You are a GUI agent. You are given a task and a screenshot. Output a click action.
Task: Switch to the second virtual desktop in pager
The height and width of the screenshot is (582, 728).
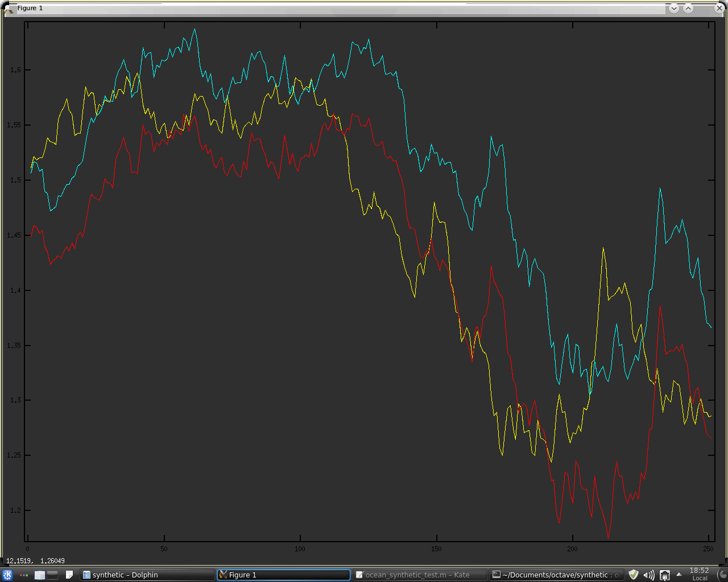(52, 575)
